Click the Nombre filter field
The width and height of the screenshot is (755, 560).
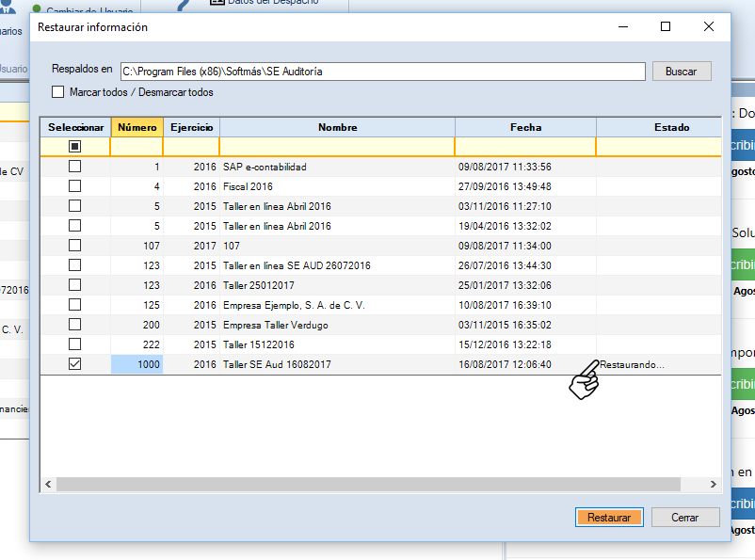tap(337, 147)
